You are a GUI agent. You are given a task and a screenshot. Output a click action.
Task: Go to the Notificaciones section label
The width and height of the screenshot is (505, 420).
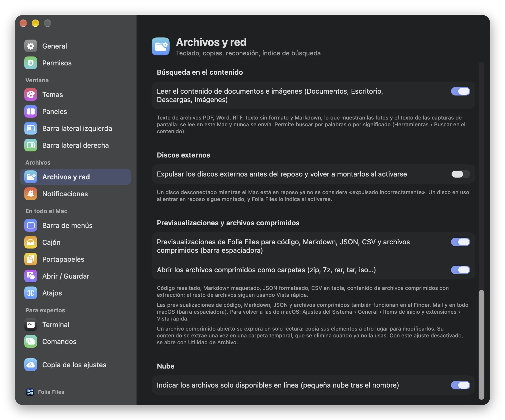65,194
